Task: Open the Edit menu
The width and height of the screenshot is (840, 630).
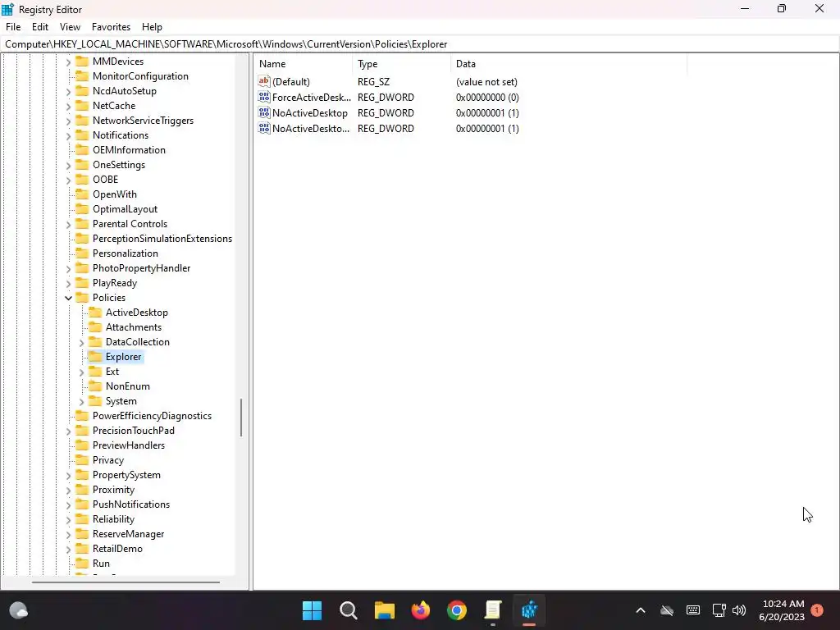Action: (x=40, y=27)
